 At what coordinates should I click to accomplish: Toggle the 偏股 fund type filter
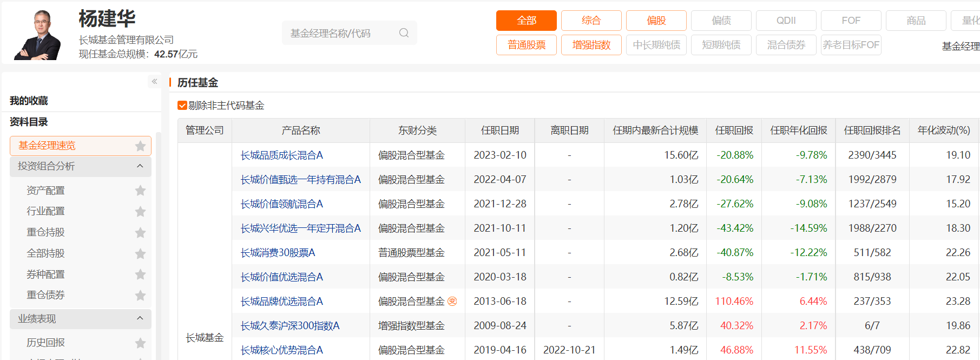coord(656,21)
